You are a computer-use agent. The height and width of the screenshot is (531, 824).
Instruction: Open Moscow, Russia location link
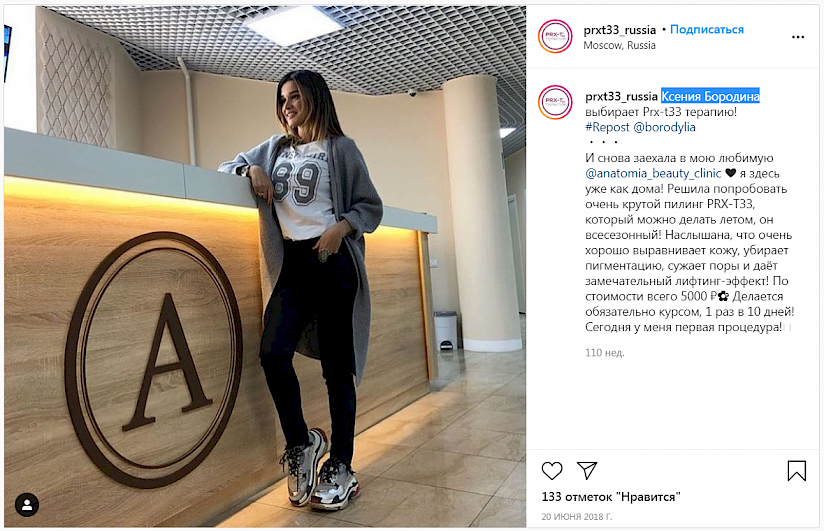point(619,45)
